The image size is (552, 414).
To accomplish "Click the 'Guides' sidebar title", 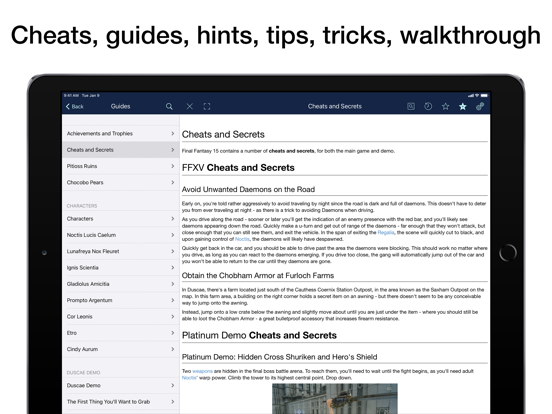I will pos(120,106).
